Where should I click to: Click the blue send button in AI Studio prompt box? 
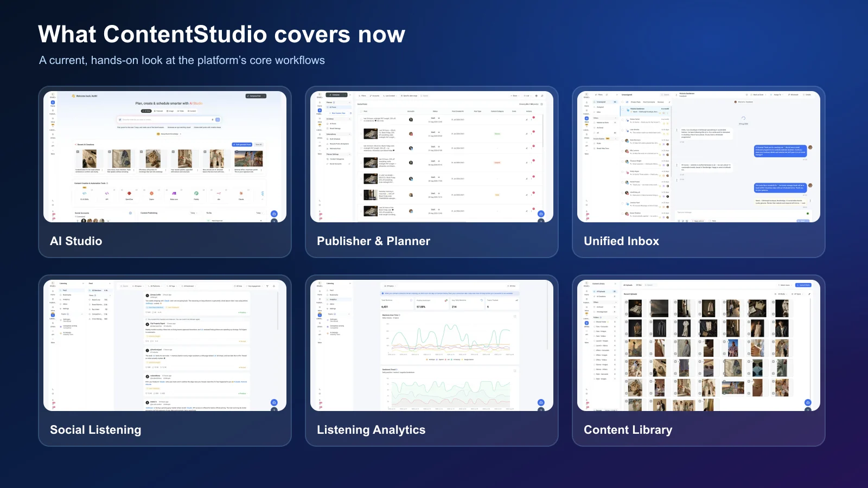(x=218, y=120)
